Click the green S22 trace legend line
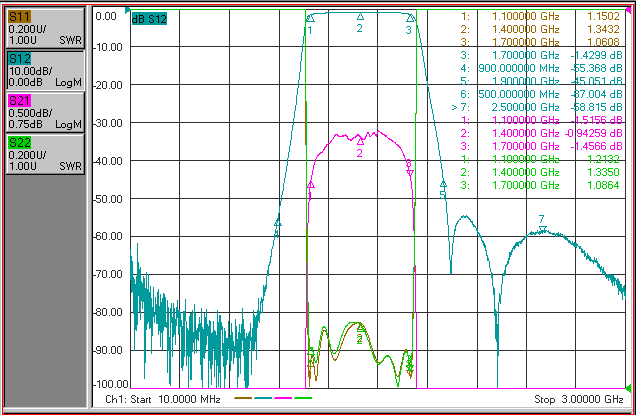This screenshot has width=636, height=415. [303, 398]
